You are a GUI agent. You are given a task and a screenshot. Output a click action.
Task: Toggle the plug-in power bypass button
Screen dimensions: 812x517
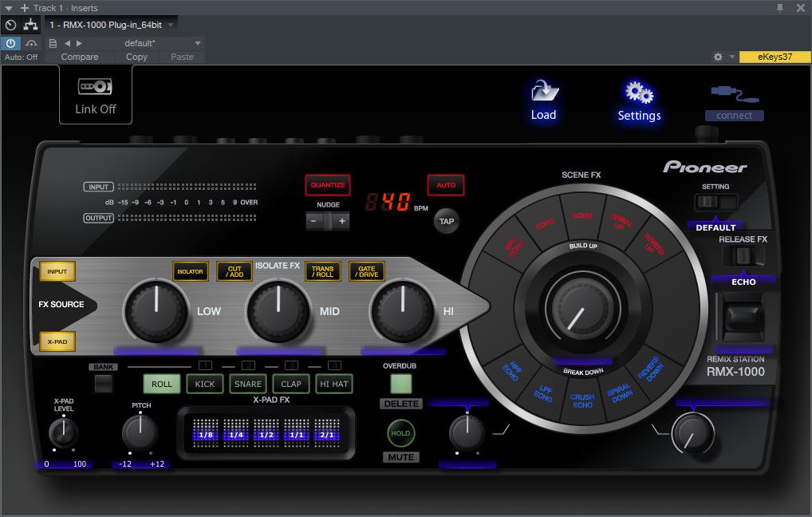point(10,43)
